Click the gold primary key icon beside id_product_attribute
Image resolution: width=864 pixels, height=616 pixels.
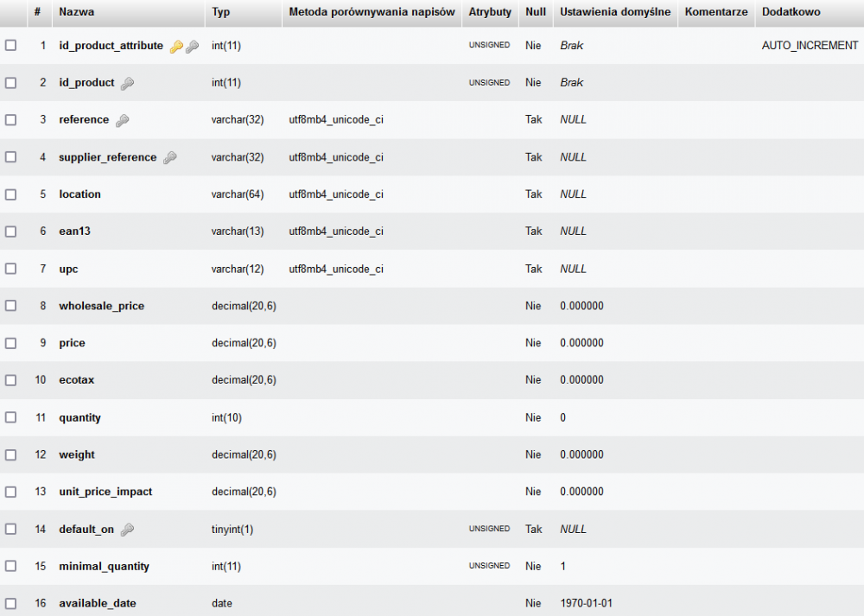(176, 47)
